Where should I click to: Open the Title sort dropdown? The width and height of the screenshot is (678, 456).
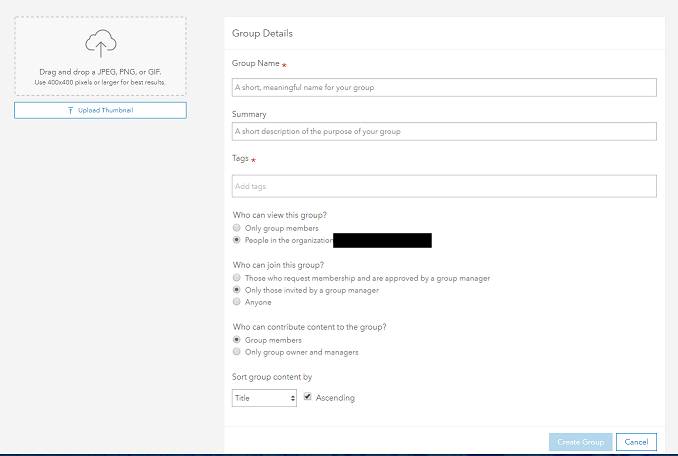[264, 398]
